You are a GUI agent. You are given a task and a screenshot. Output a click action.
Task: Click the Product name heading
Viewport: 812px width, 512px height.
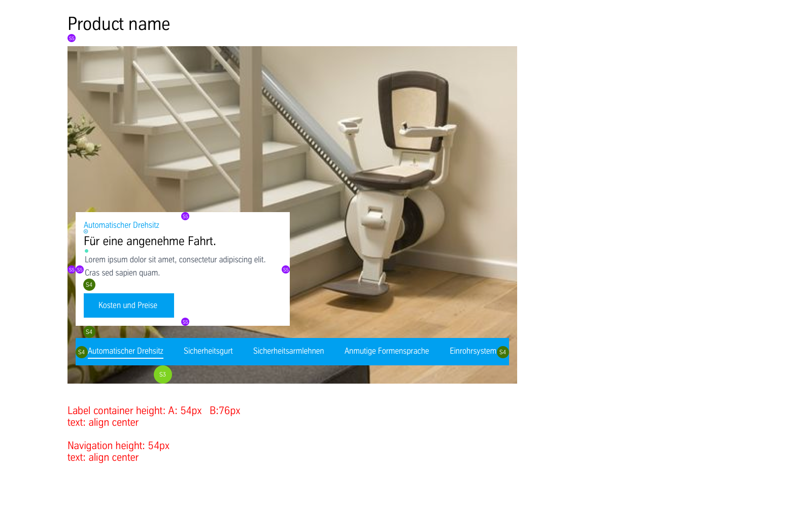coord(119,24)
